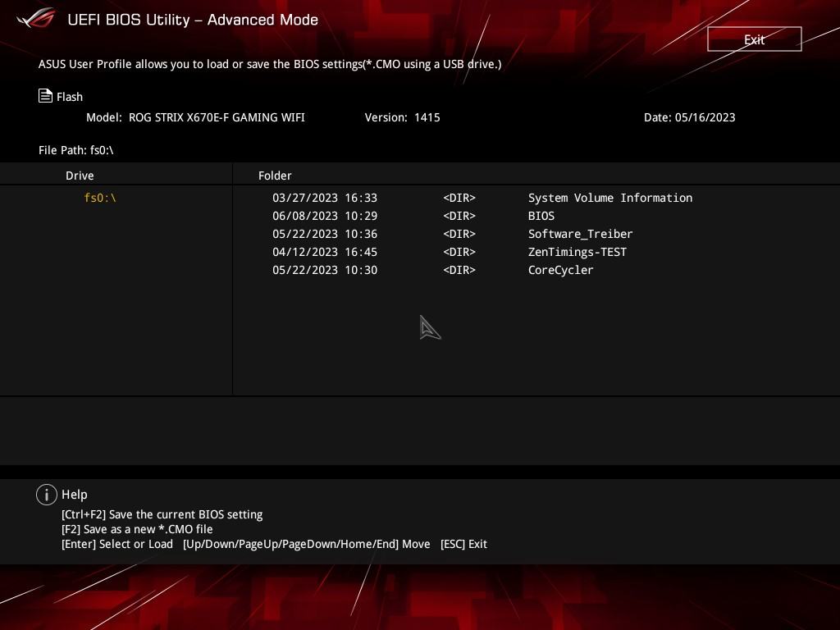Click the Drive column header
This screenshot has height=630, width=840.
[80, 176]
